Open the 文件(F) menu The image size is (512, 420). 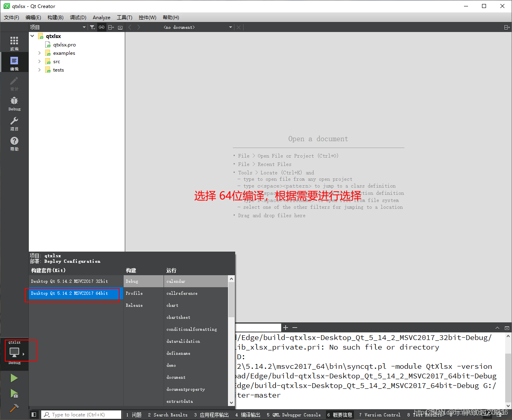[x=12, y=17]
